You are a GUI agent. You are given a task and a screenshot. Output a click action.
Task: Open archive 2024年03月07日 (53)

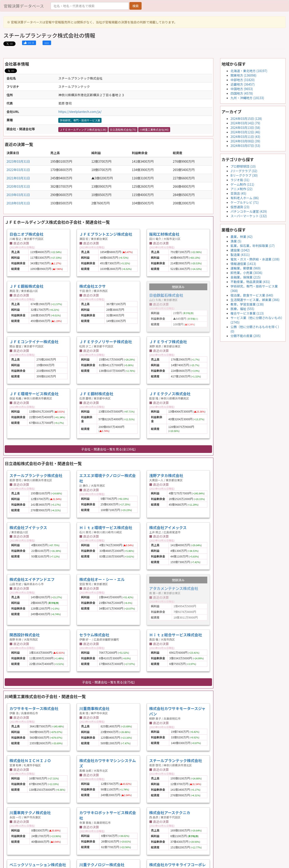point(245,146)
